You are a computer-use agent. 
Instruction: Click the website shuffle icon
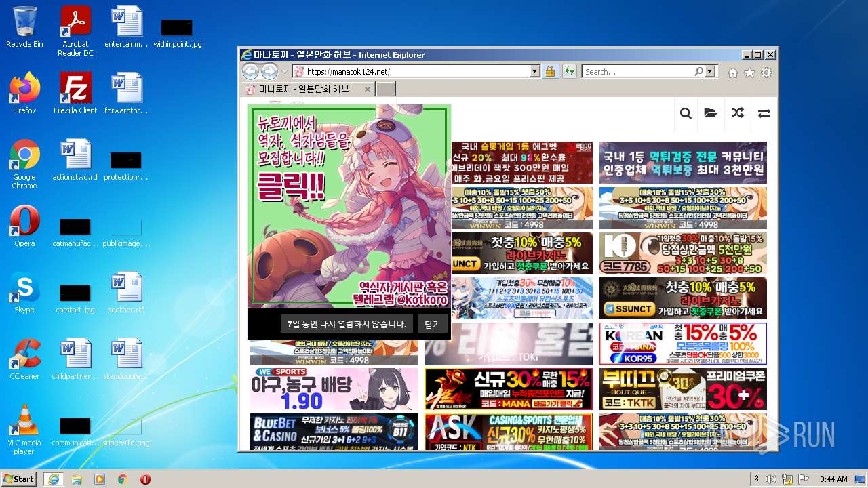(x=737, y=113)
